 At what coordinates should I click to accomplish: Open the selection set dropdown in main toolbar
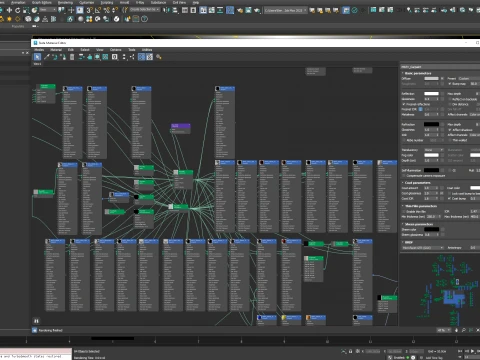click(145, 10)
